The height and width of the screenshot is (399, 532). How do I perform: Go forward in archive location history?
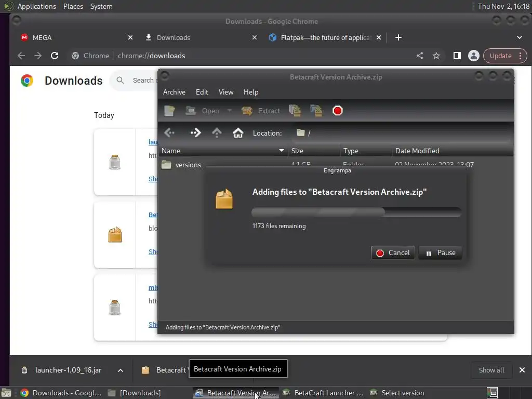[x=196, y=132]
